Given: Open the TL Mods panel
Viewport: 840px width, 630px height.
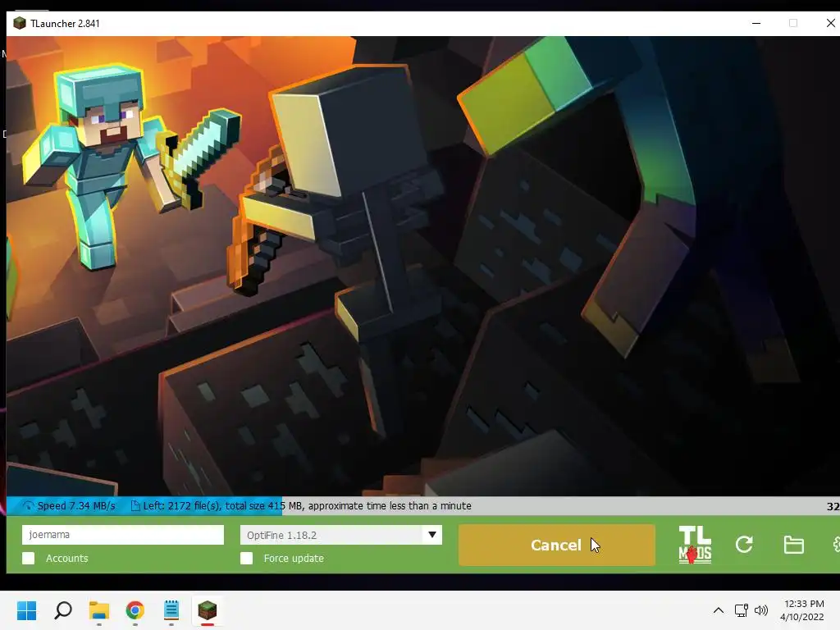Looking at the screenshot, I should point(695,545).
